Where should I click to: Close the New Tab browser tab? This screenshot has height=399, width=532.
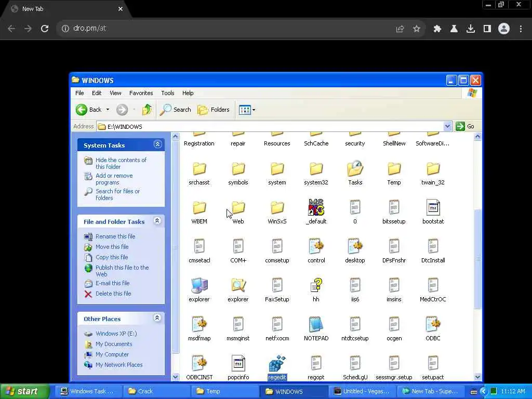click(121, 9)
